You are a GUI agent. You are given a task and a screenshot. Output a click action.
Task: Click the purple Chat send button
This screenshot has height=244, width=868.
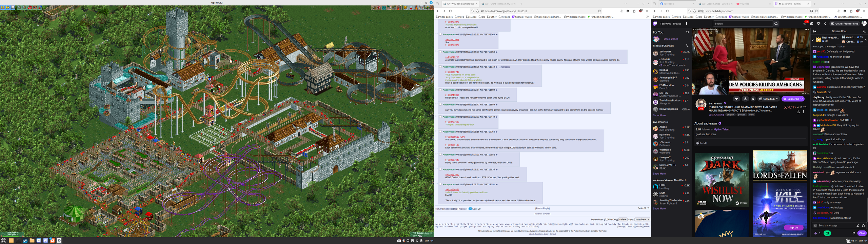pos(862,233)
